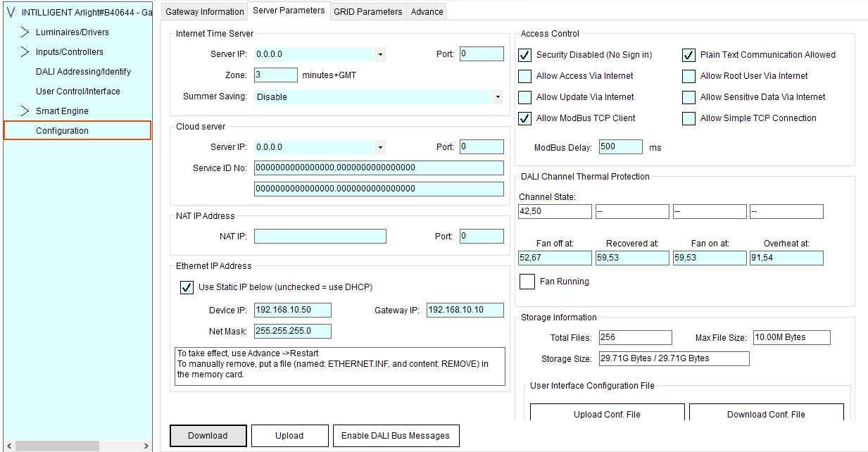Switch to the GRID Parameters tab
Viewport: 868px width, 452px height.
coord(367,12)
